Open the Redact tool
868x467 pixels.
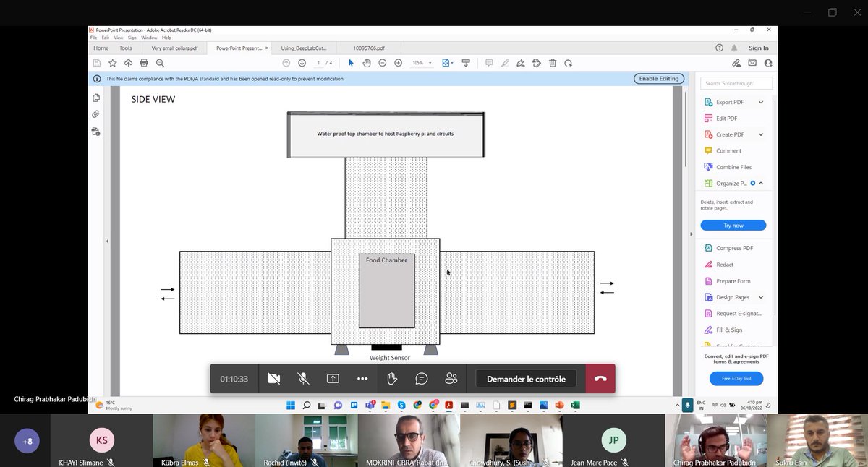coord(725,265)
